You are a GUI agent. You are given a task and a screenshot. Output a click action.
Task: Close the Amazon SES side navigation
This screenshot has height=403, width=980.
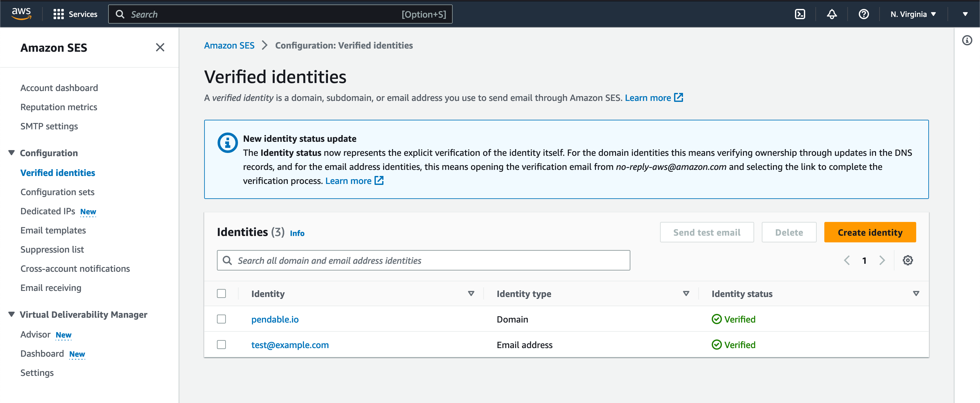click(160, 47)
